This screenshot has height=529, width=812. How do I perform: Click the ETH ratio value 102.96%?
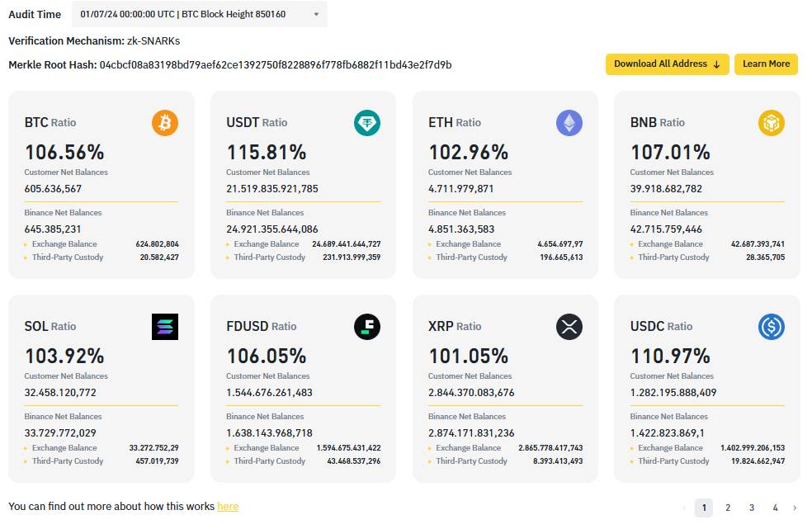(469, 153)
